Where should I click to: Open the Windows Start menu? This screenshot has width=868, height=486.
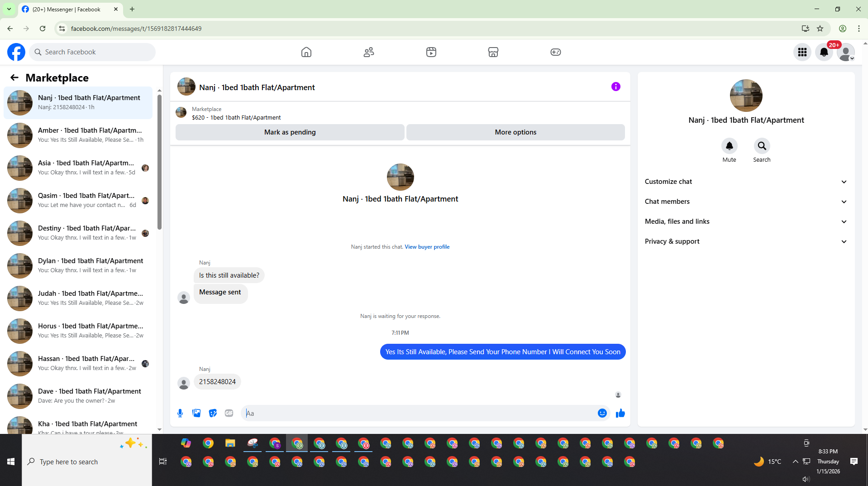point(11,462)
